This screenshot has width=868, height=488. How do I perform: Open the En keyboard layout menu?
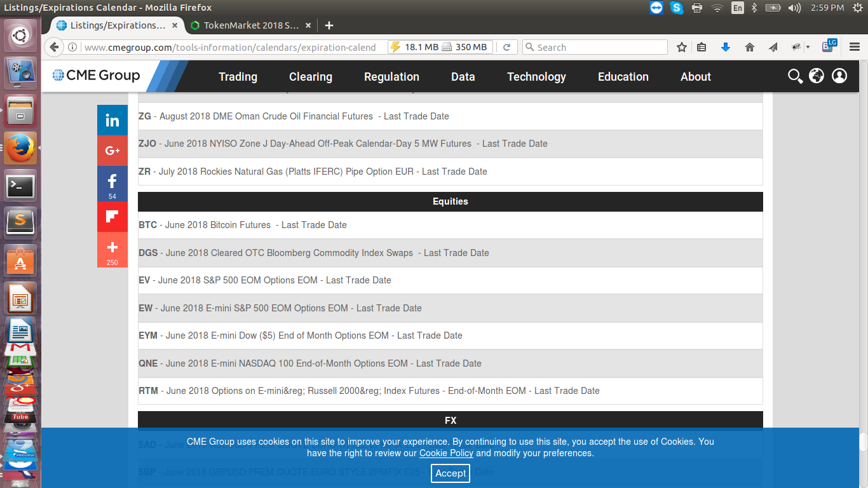tap(737, 8)
